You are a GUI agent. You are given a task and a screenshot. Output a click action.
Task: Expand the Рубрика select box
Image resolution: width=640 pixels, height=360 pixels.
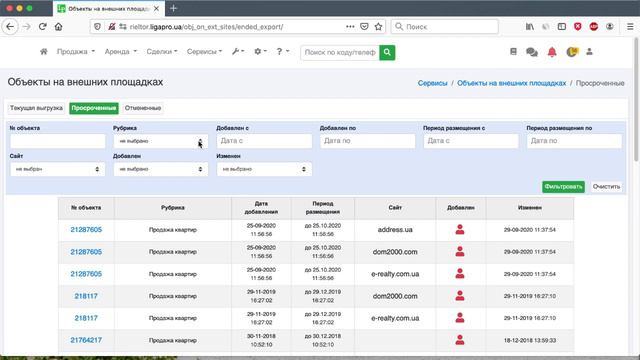pos(160,141)
